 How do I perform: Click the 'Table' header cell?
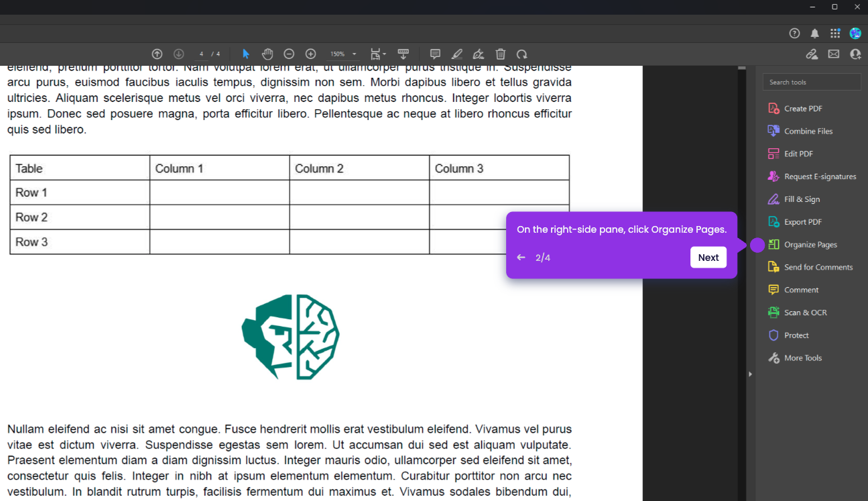(x=80, y=168)
